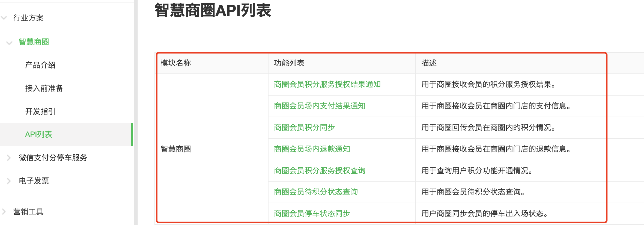Screen dimensions: 644x225
Task: Open 商圈会员场内支付结果通知 link
Action: tap(320, 106)
